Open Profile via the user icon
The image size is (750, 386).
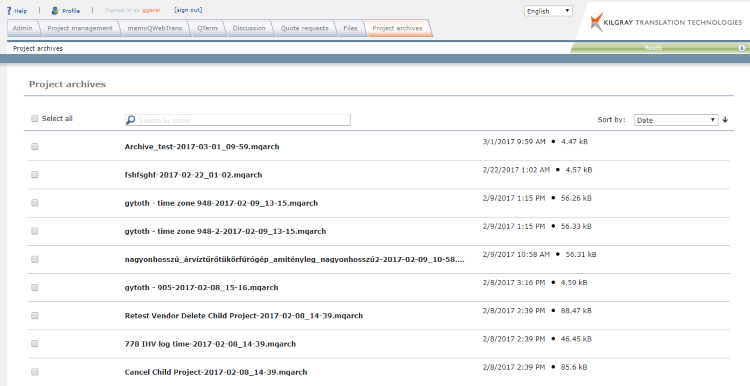55,11
